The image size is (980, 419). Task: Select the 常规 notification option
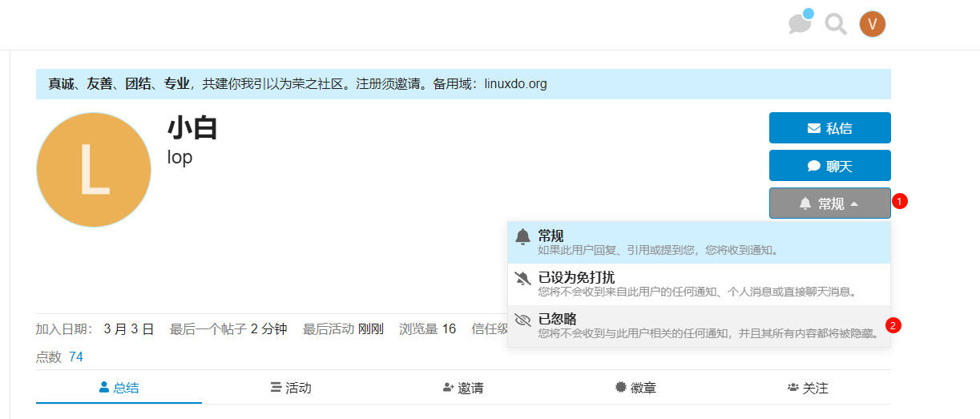pyautogui.click(x=699, y=243)
